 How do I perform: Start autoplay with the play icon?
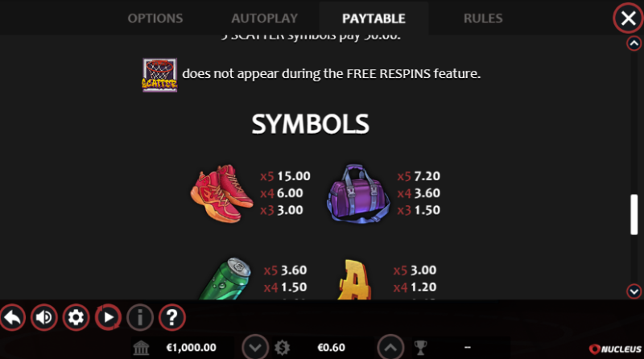(x=108, y=317)
